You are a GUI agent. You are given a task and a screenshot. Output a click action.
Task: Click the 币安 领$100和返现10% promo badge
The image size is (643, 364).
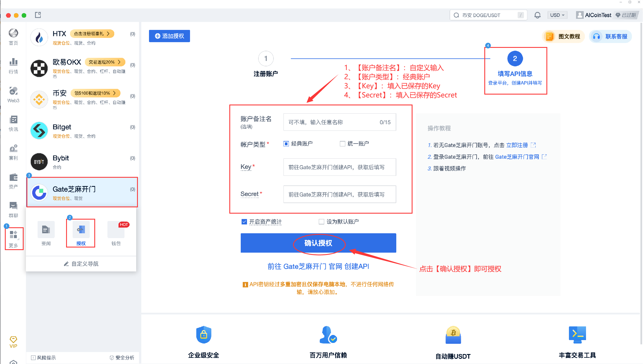click(95, 93)
